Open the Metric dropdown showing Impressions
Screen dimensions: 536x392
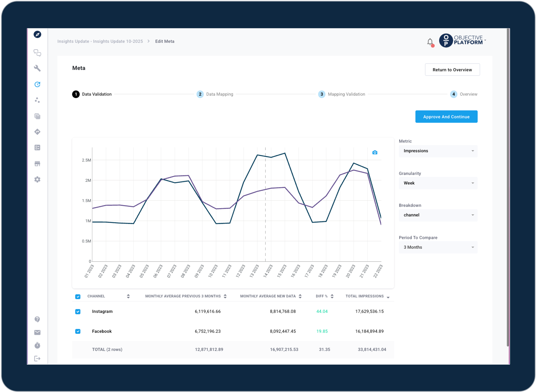click(438, 151)
